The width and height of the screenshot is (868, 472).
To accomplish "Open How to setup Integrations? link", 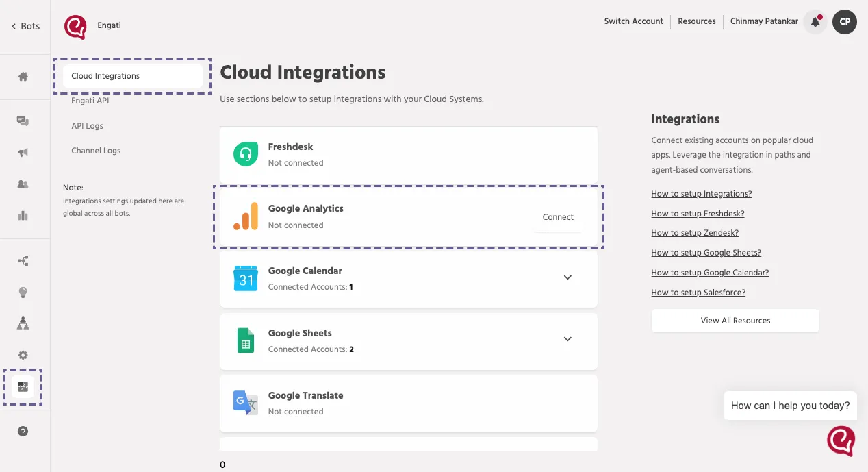I will pos(702,194).
